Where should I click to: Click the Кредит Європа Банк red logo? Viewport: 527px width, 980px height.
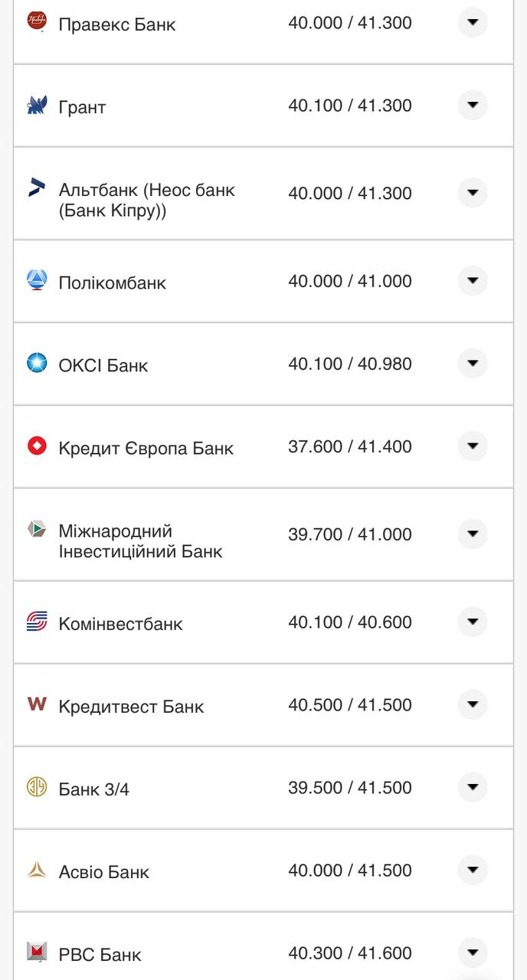click(x=34, y=446)
